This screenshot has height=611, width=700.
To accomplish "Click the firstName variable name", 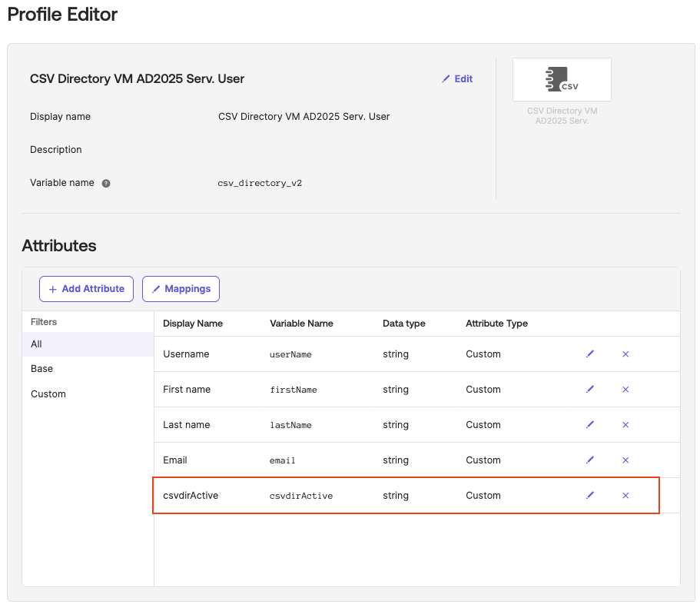I will point(294,390).
